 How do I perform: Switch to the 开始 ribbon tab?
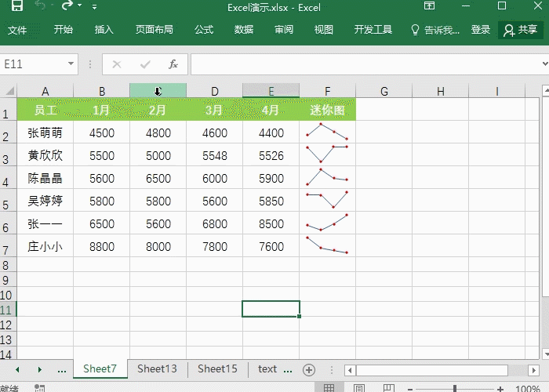(x=64, y=30)
